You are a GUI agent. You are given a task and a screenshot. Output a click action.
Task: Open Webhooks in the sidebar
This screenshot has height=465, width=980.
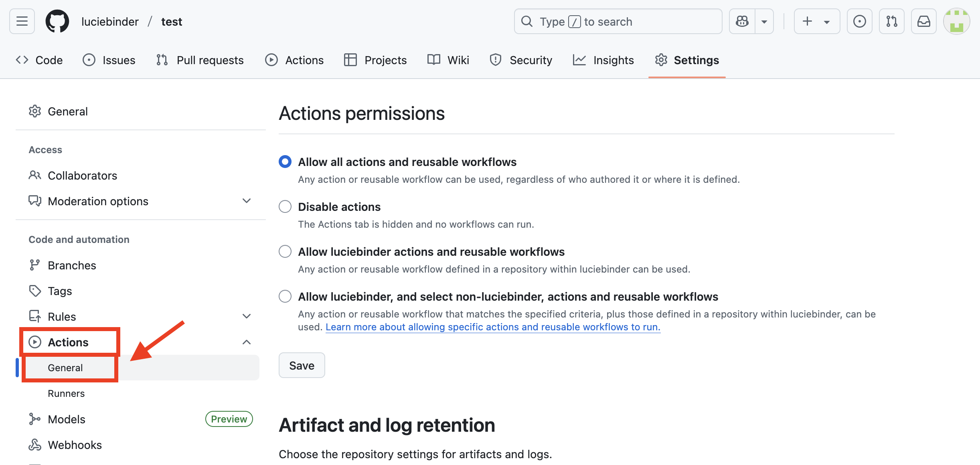point(75,445)
